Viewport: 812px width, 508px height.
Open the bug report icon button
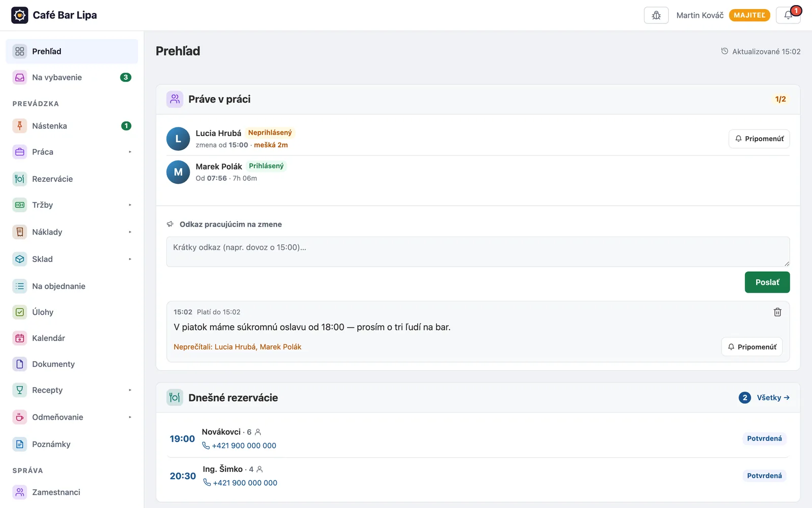656,15
